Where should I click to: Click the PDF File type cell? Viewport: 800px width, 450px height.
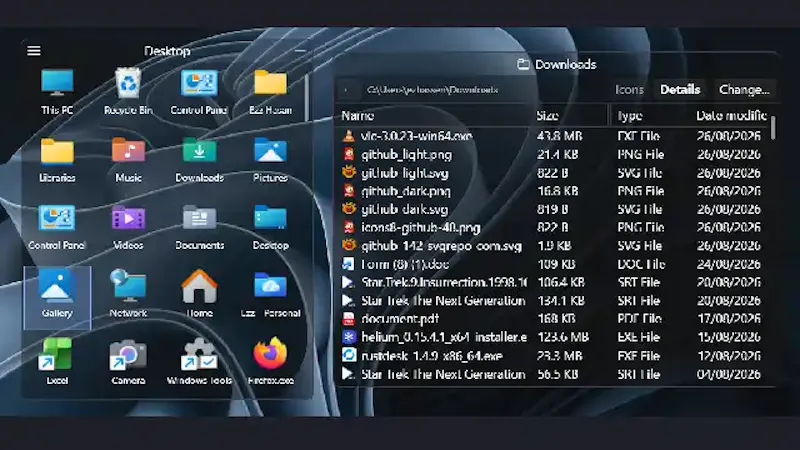(x=639, y=319)
